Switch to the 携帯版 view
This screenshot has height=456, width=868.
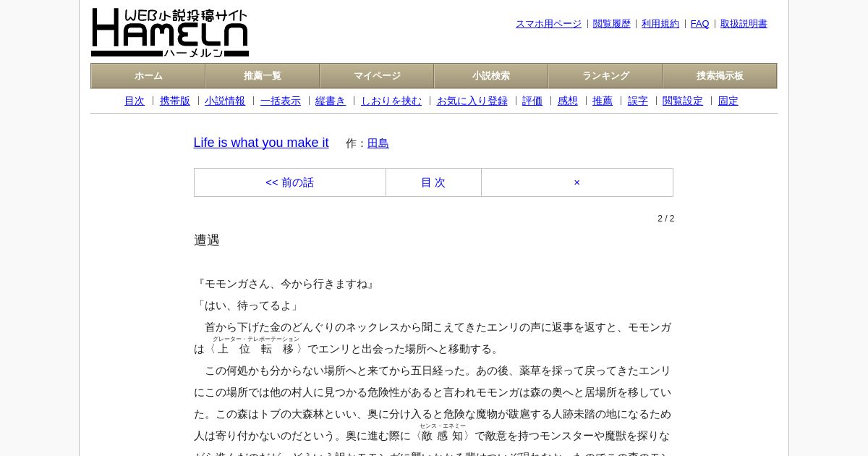click(175, 101)
